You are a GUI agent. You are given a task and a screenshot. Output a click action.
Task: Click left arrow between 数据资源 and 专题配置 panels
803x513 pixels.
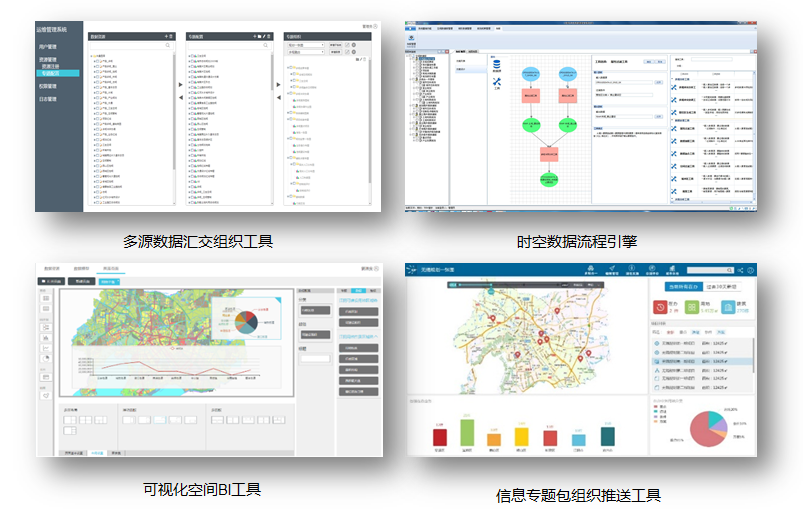pos(180,97)
